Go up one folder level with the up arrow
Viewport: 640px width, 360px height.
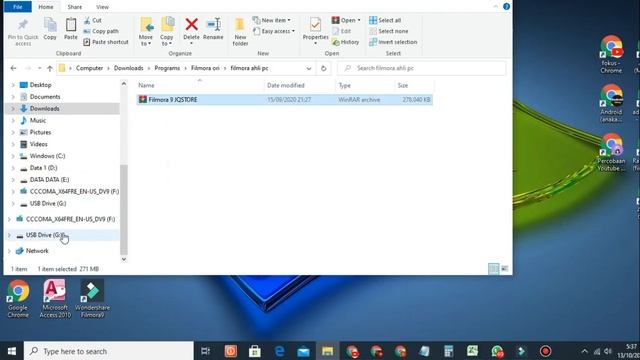(49, 68)
